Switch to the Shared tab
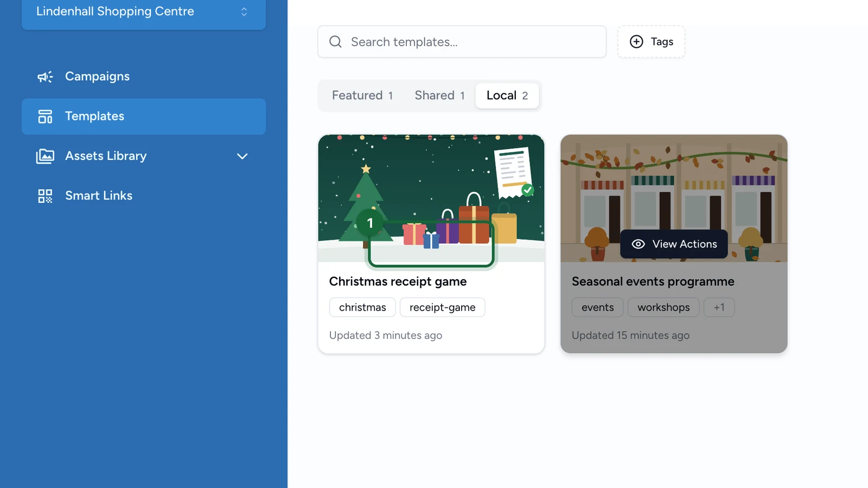Image resolution: width=868 pixels, height=488 pixels. click(439, 95)
